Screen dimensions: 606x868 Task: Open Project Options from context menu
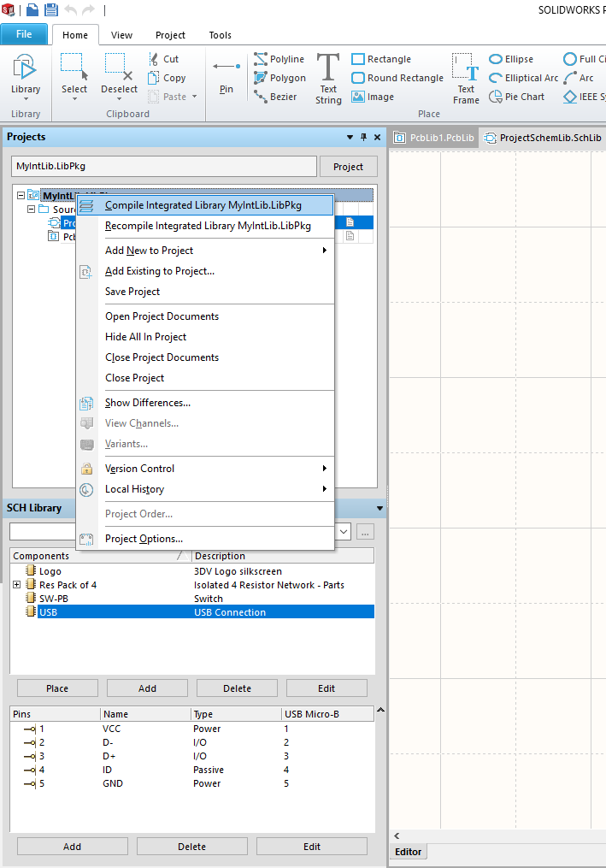(x=205, y=539)
